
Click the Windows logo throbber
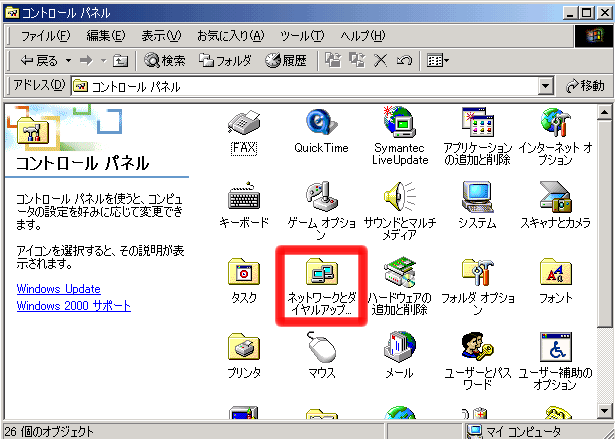point(594,36)
